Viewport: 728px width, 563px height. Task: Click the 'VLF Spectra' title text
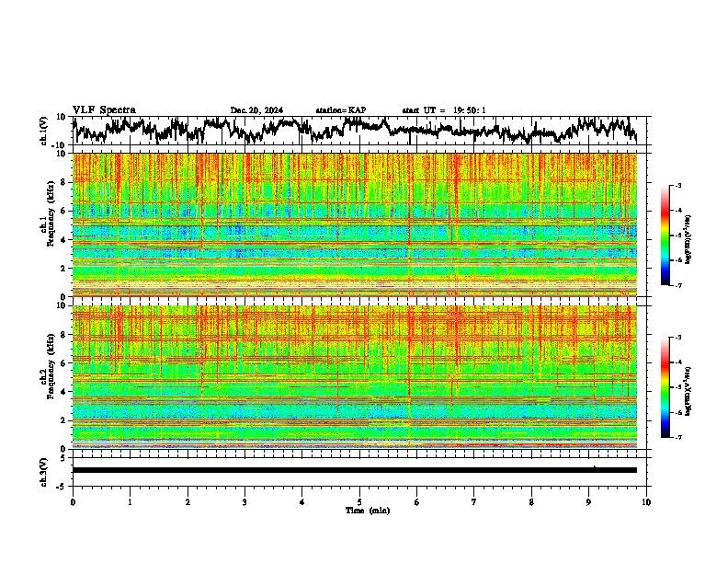[104, 110]
